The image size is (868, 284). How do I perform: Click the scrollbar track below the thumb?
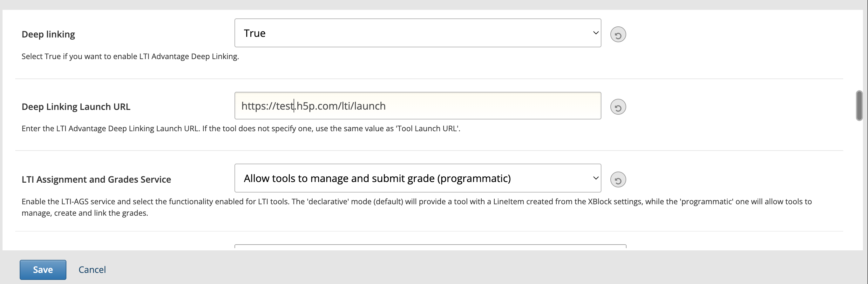tap(859, 185)
